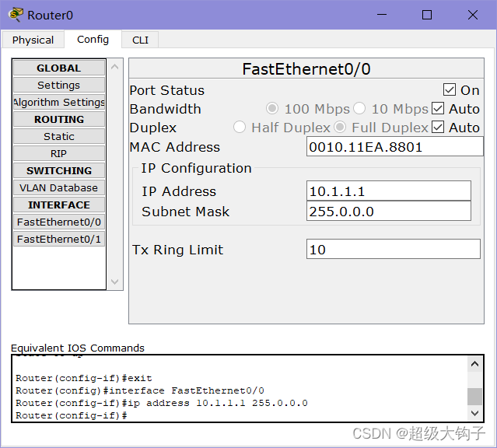Click the Subnet Mask field
The image size is (497, 448).
click(x=389, y=211)
